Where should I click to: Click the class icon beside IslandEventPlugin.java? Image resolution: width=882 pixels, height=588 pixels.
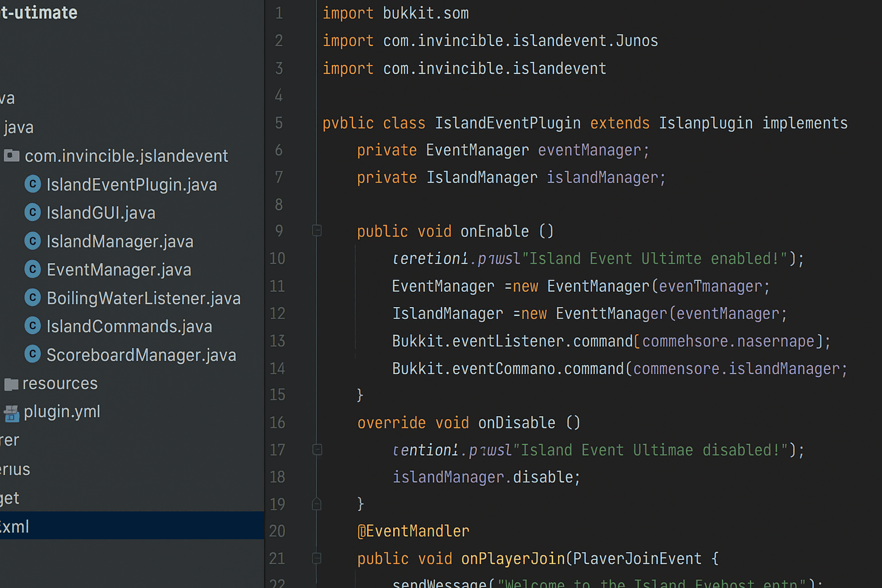click(x=33, y=184)
